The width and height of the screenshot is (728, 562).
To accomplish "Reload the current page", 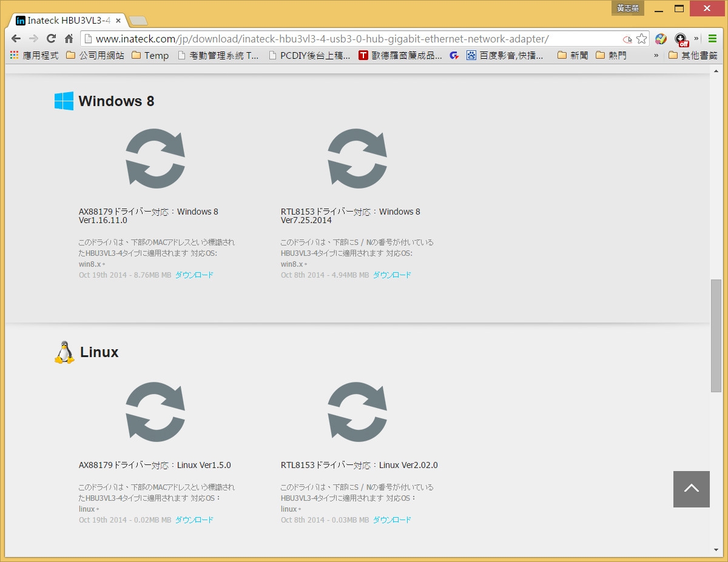I will pos(52,38).
